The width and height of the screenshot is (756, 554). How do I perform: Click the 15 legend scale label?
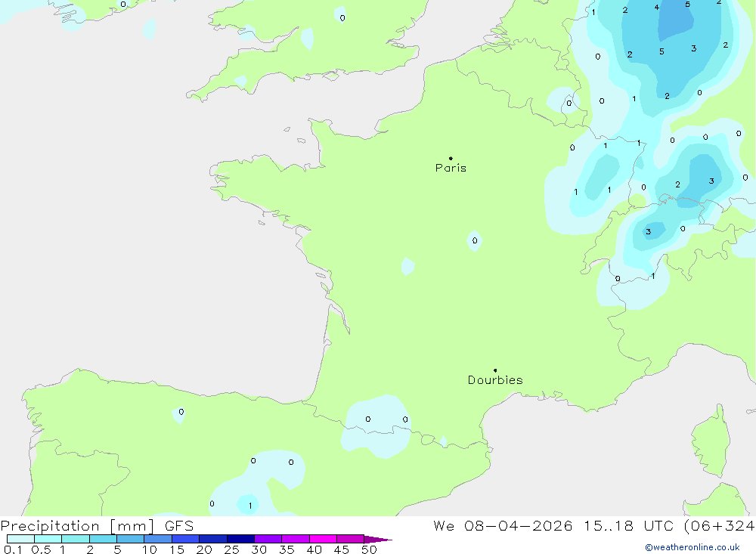click(x=177, y=549)
